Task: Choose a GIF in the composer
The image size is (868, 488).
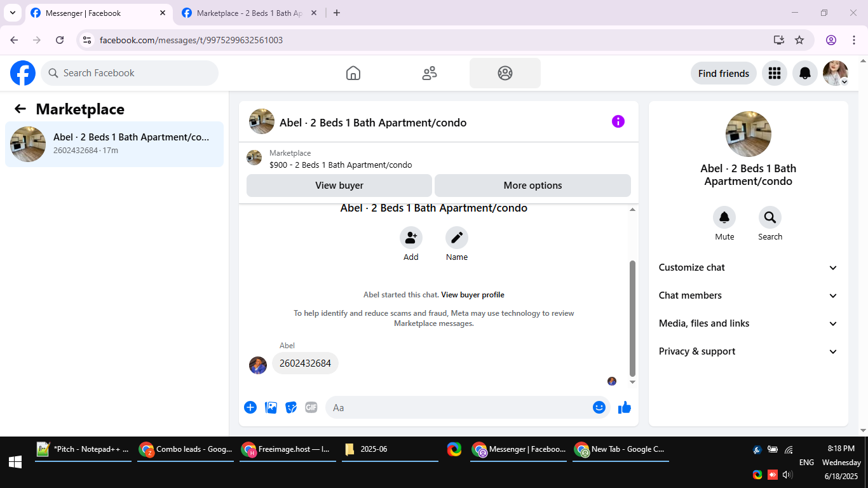Action: click(x=311, y=407)
